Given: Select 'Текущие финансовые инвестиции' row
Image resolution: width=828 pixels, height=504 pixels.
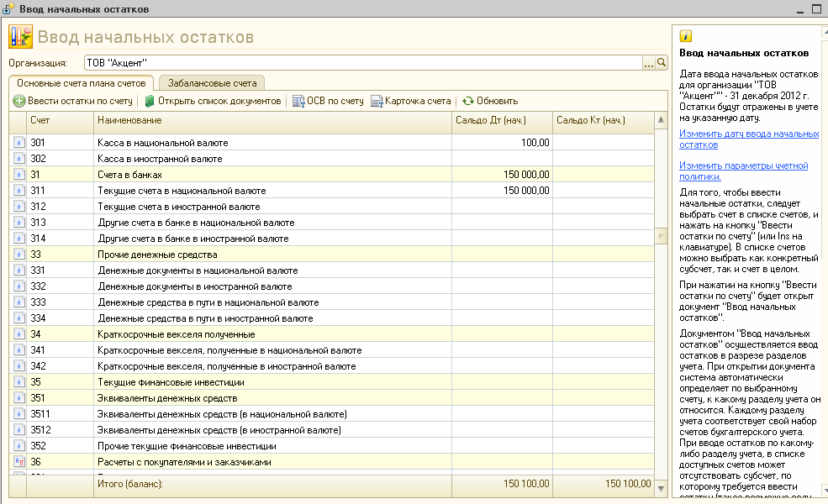Looking at the screenshot, I should [x=332, y=382].
